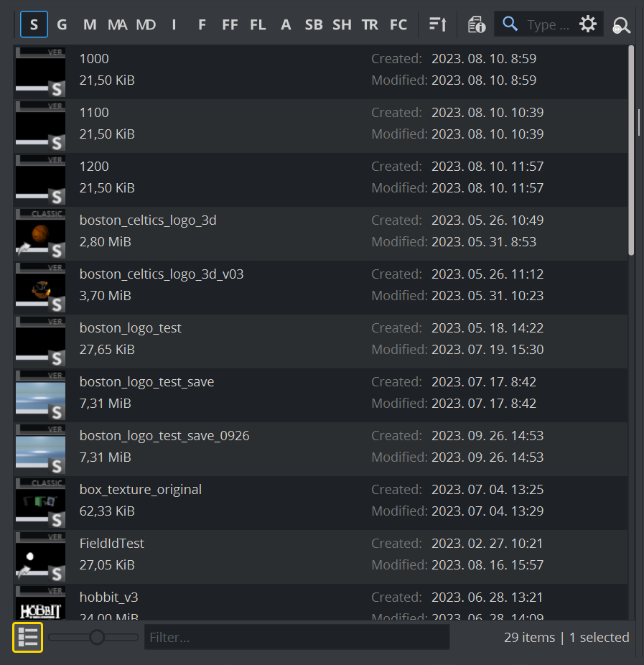Click the thumbnail size slider handle
This screenshot has height=665, width=644.
97,637
